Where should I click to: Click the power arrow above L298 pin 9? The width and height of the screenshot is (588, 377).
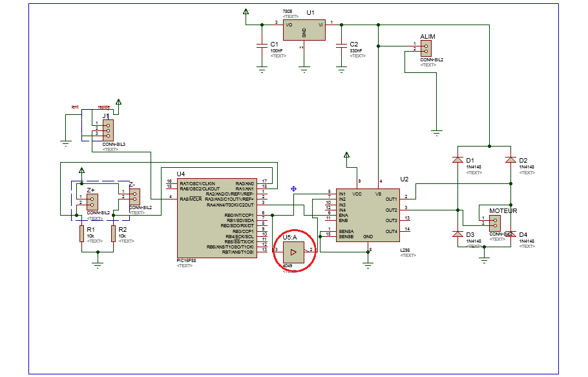tap(346, 155)
